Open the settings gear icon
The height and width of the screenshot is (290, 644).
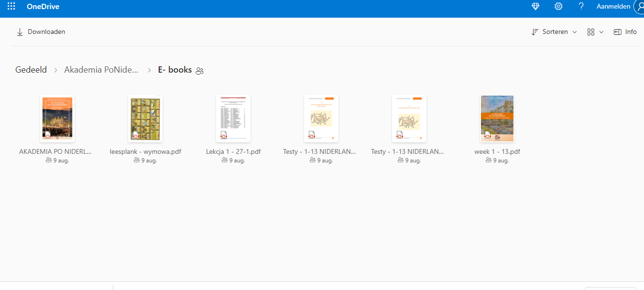click(x=558, y=7)
